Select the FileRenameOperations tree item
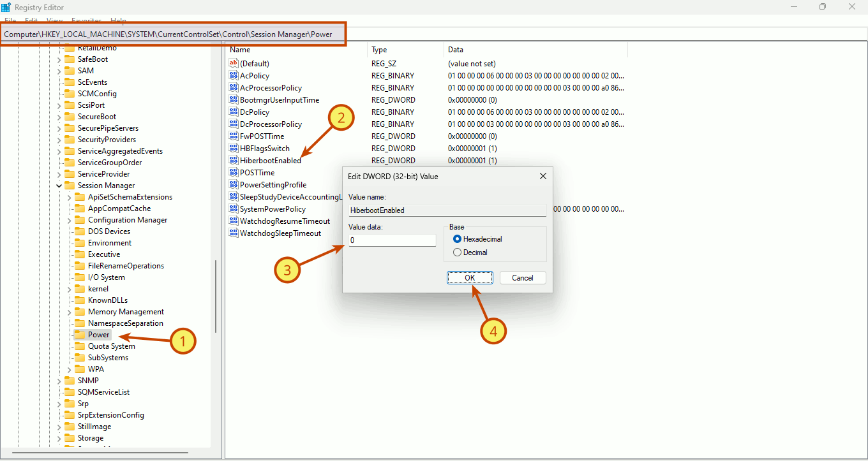 tap(126, 266)
